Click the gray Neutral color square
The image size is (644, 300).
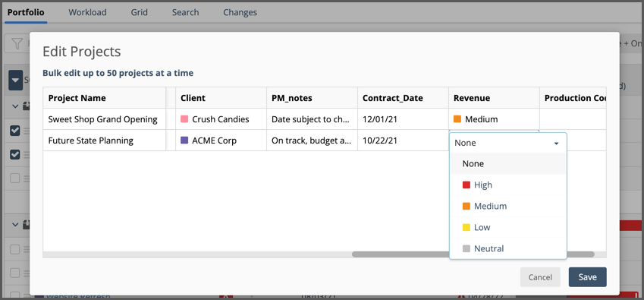pyautogui.click(x=467, y=248)
